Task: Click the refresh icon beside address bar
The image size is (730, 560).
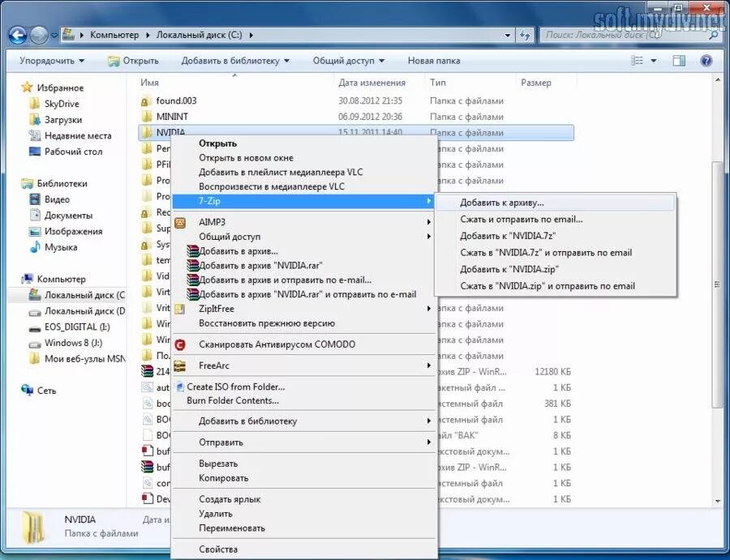Action: pos(525,36)
